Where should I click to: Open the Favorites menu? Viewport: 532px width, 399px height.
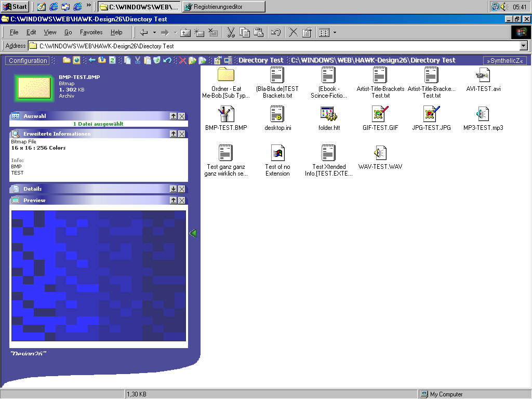point(91,32)
